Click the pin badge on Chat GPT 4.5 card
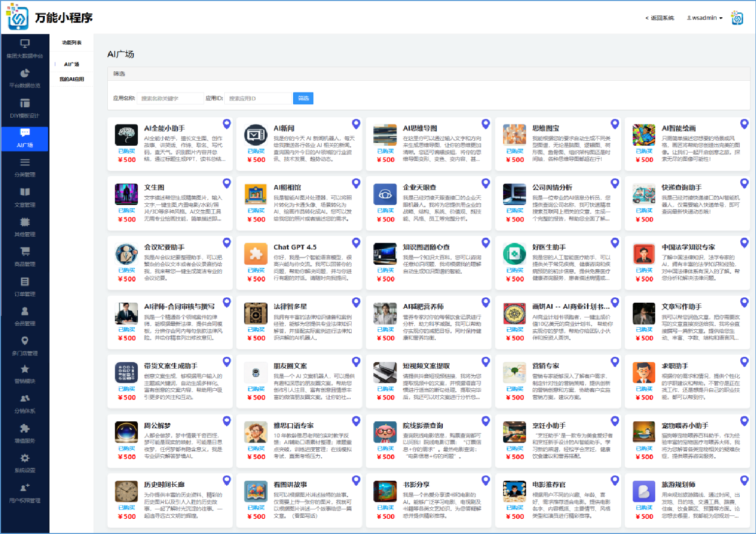The width and height of the screenshot is (756, 534). click(356, 243)
